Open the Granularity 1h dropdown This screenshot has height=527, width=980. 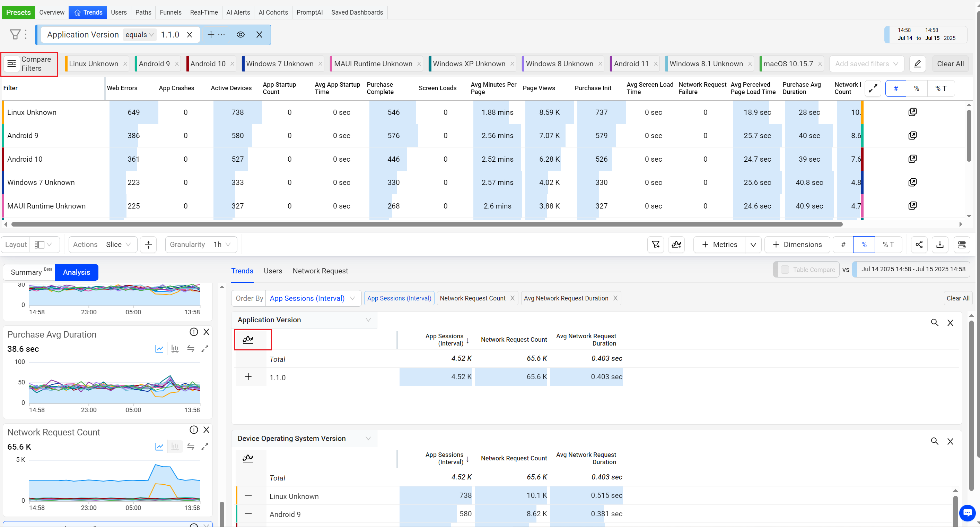(x=222, y=245)
